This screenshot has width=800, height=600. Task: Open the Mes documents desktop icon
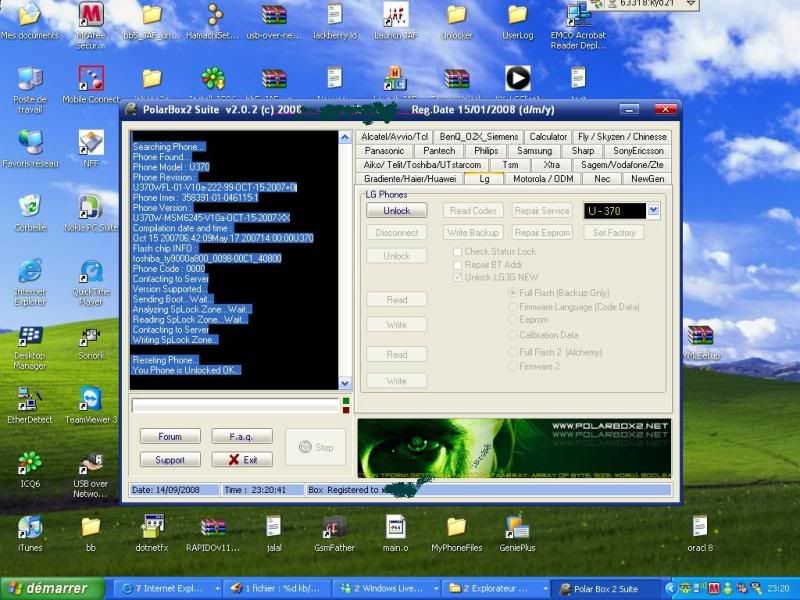[30, 20]
